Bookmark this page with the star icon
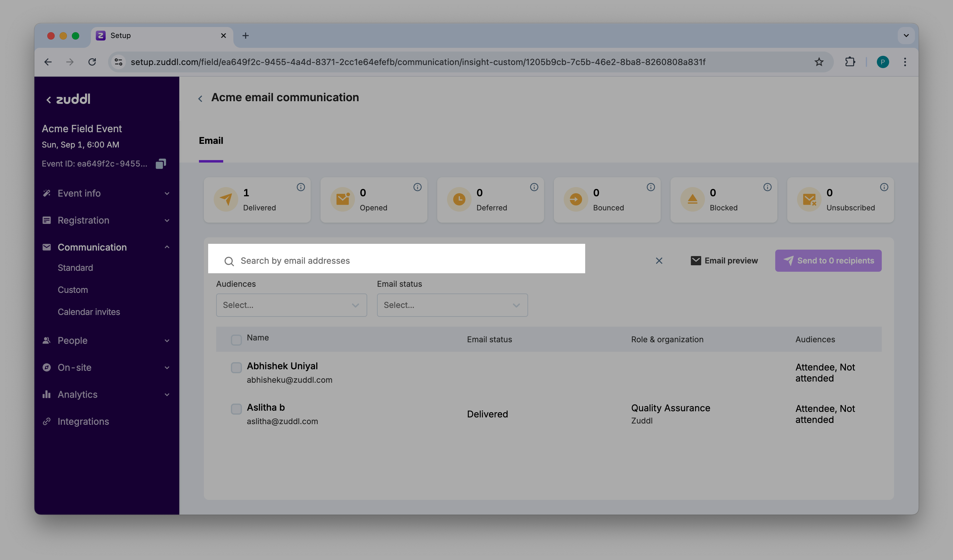The width and height of the screenshot is (953, 560). tap(819, 62)
